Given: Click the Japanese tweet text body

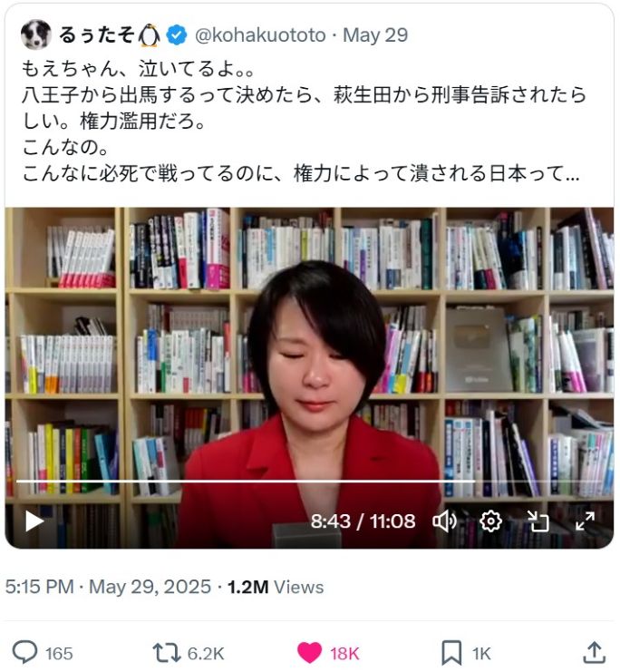Looking at the screenshot, I should pos(304,121).
